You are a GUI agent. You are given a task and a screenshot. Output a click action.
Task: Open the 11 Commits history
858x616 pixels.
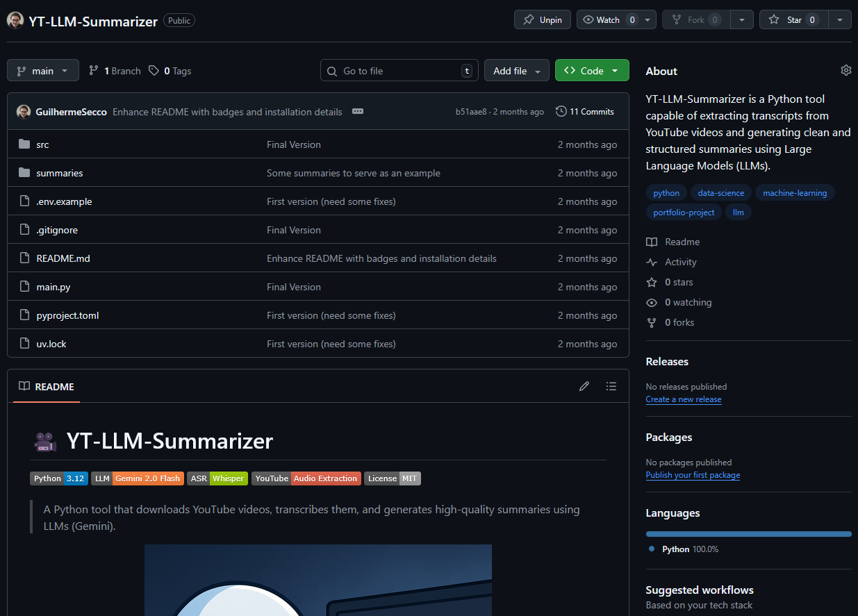coord(585,111)
